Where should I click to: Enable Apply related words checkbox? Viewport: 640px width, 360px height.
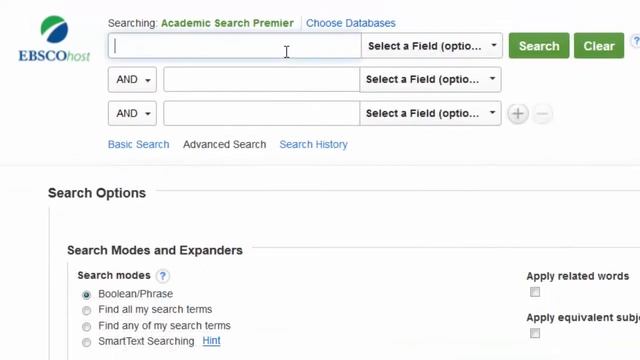tap(535, 292)
